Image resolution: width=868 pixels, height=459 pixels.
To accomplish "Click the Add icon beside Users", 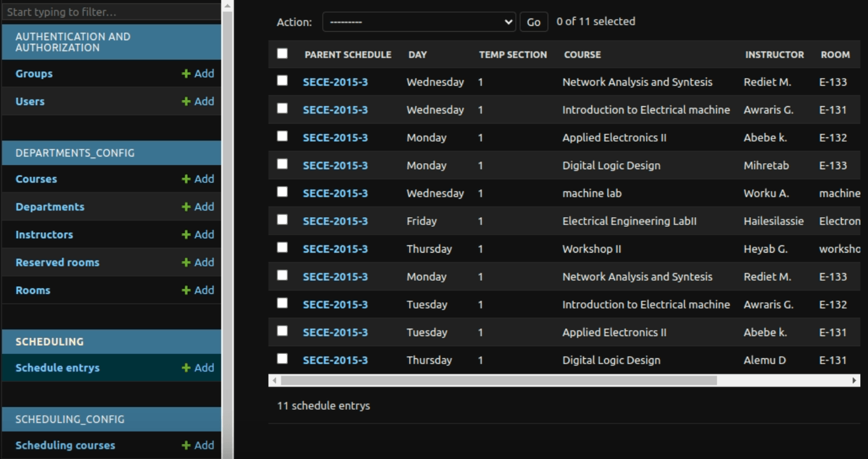I will pos(186,101).
